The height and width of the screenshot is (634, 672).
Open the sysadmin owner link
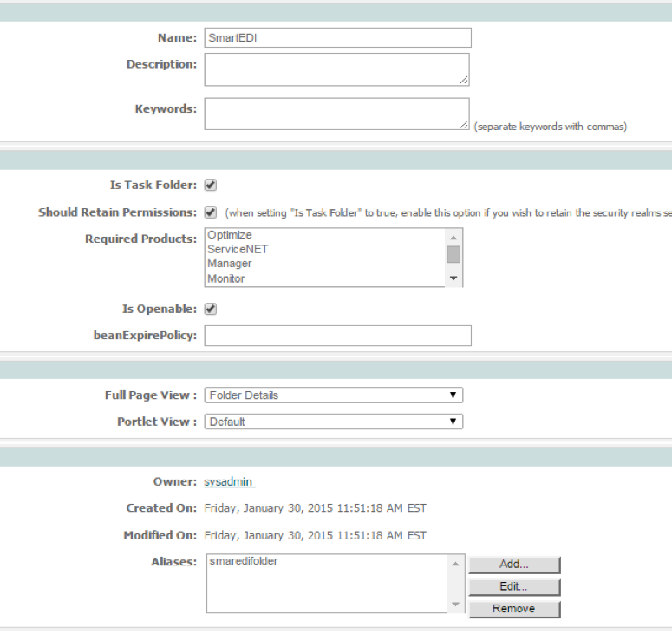tap(229, 482)
